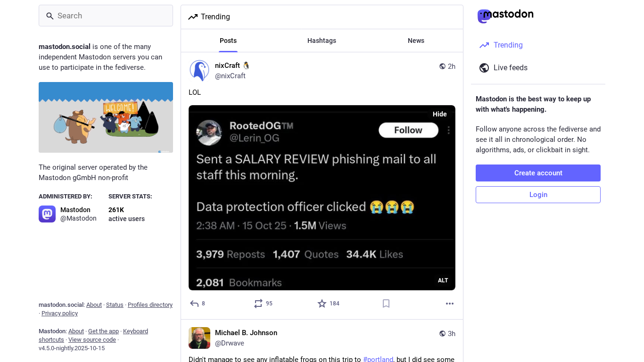Screen dimensions: 644x362
Task: Click the Live feeds globe icon
Action: (484, 68)
